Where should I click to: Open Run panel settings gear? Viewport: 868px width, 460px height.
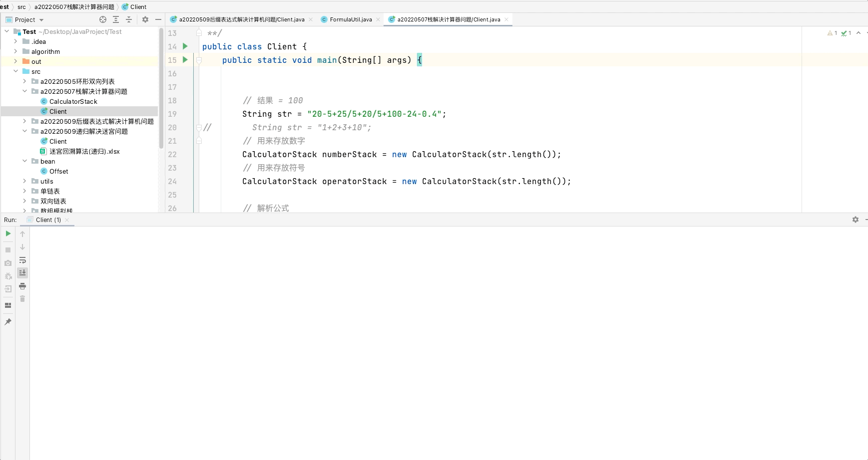(856, 220)
